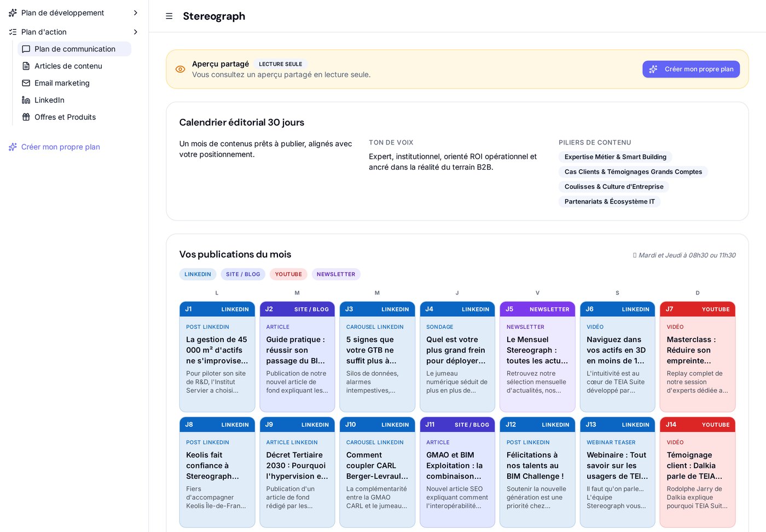Open J12 card Félicitations à nos talents
766x532 pixels.
pyautogui.click(x=537, y=472)
